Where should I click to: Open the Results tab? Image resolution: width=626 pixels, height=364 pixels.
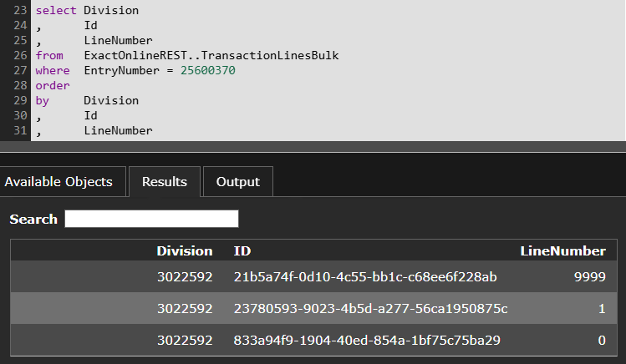coord(164,182)
